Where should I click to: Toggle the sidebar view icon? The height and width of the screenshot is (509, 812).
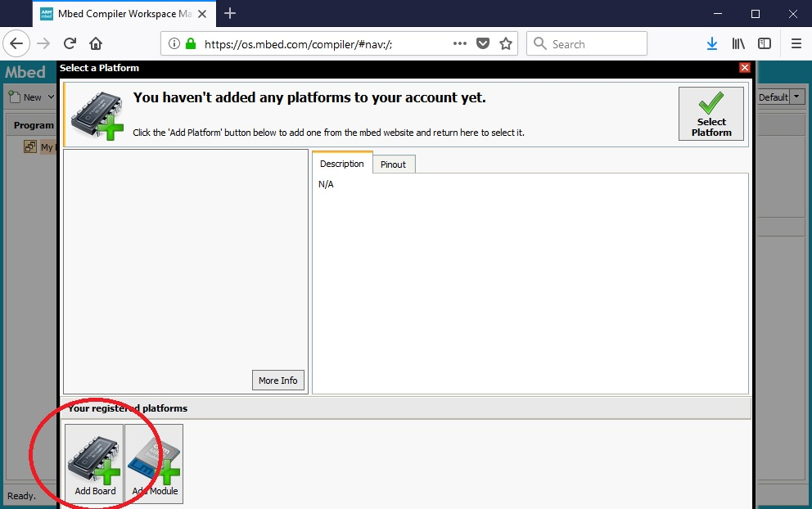coord(765,43)
